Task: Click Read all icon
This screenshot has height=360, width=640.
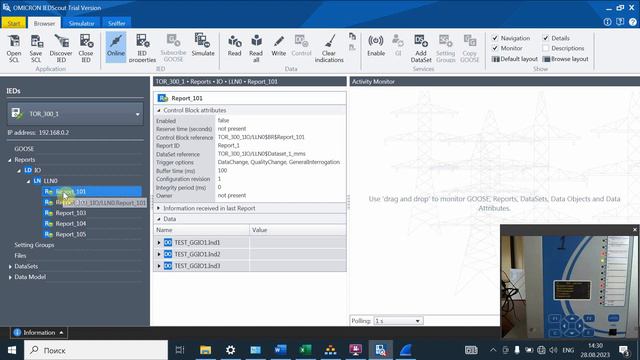Action: tap(256, 48)
